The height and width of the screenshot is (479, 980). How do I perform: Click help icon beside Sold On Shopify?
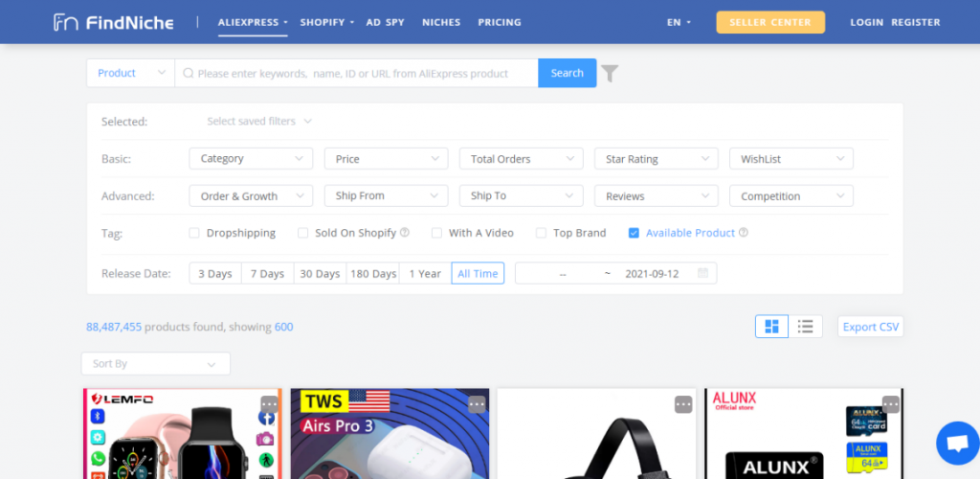(x=405, y=233)
